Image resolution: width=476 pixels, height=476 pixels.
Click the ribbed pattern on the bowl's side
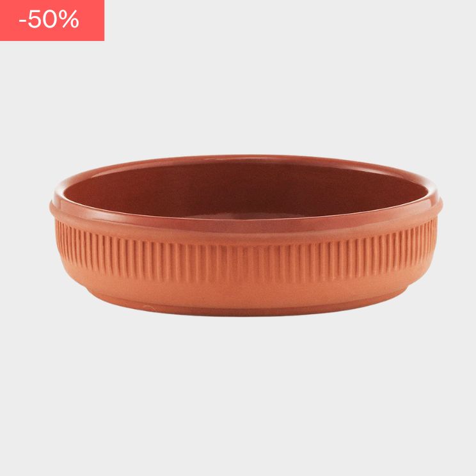coord(246,258)
